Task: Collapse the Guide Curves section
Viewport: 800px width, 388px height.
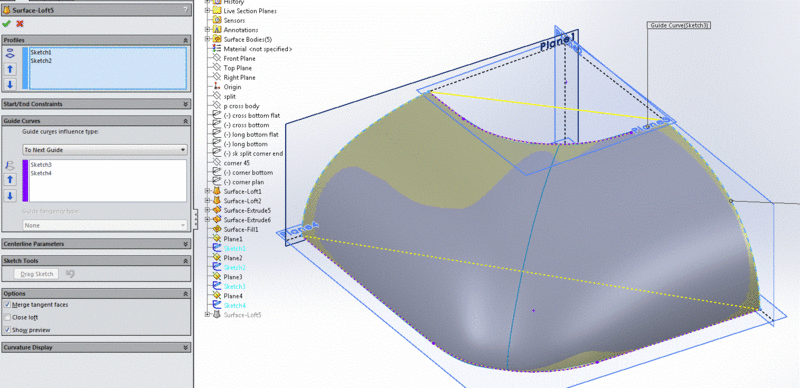Action: click(x=185, y=121)
